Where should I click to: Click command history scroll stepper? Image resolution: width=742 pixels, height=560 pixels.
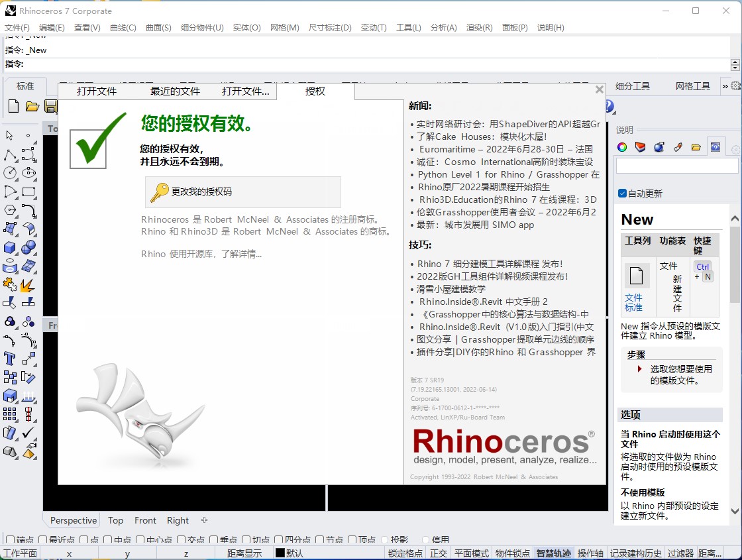point(735,64)
